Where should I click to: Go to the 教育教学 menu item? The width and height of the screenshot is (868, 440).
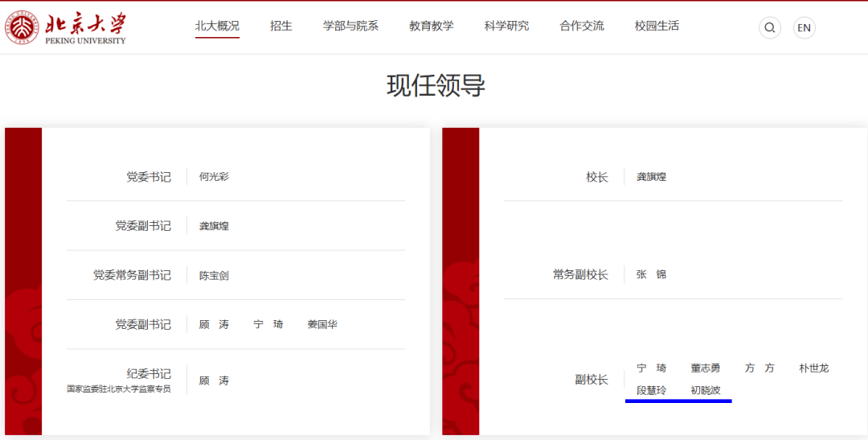431,26
